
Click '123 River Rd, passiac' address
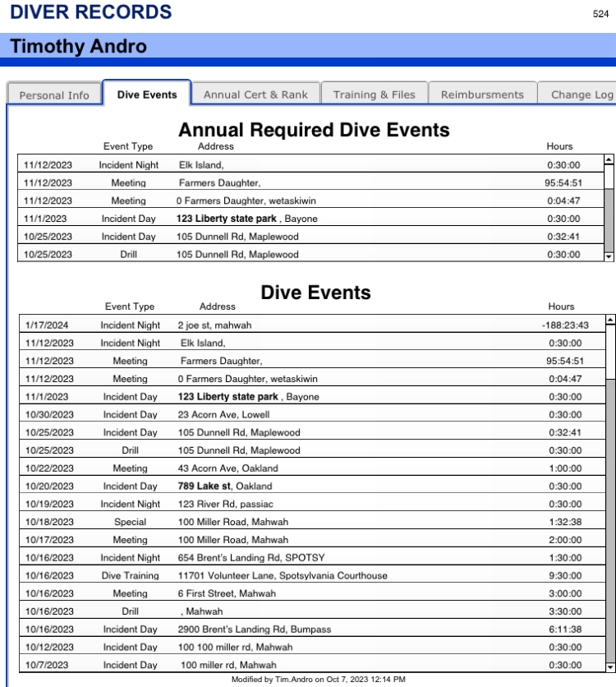226,504
